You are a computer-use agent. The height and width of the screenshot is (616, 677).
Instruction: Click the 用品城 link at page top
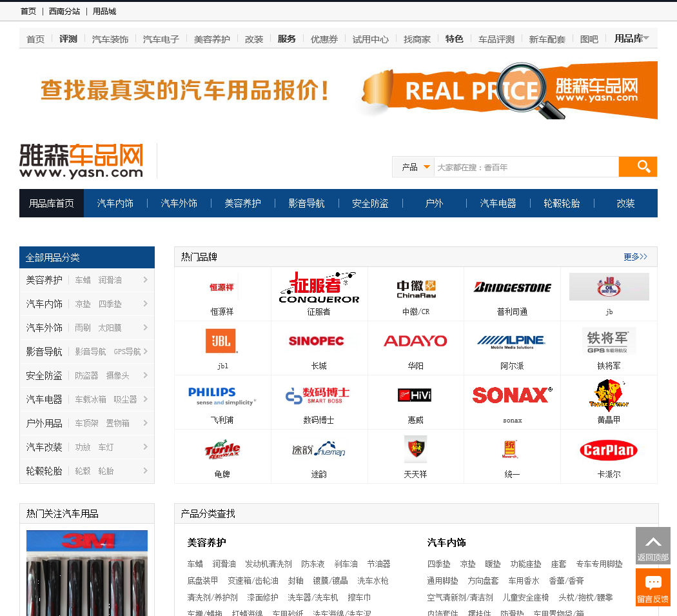104,11
